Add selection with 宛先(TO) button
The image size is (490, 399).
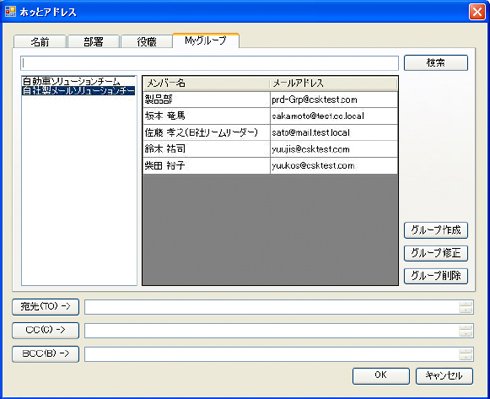[x=46, y=307]
